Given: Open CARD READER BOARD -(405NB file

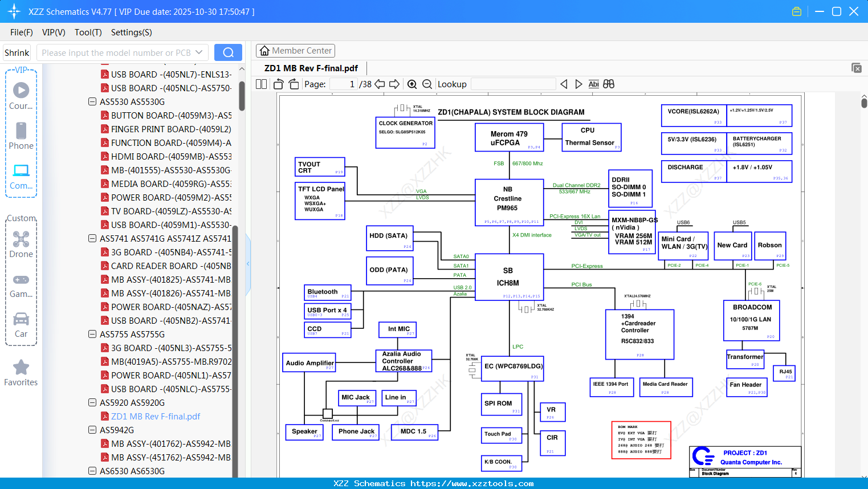Looking at the screenshot, I should point(171,266).
